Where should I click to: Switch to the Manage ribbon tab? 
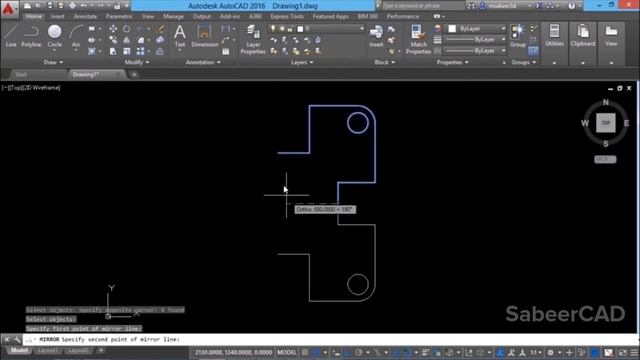click(x=173, y=16)
